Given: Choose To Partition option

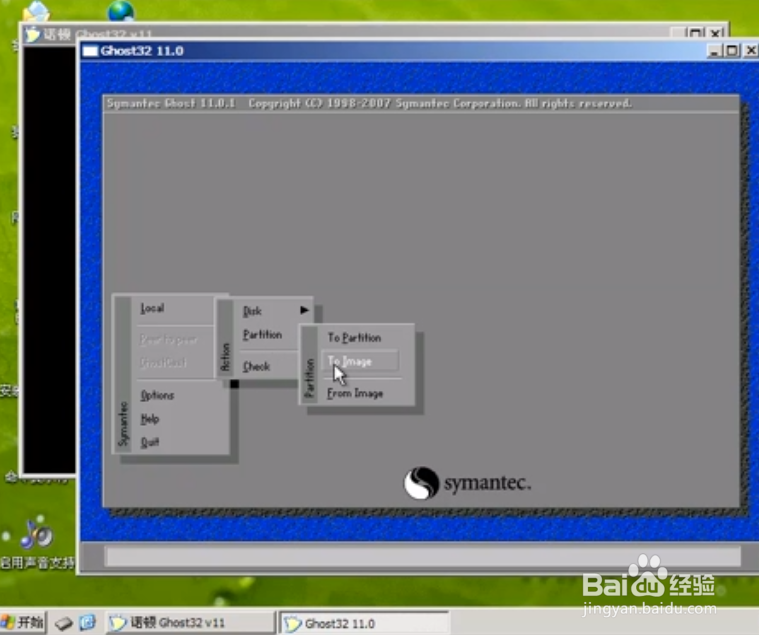Looking at the screenshot, I should 354,337.
